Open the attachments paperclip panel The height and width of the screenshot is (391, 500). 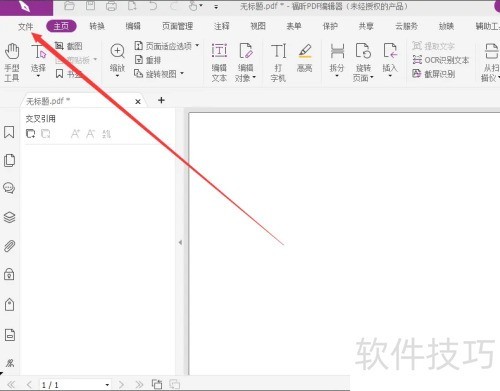click(x=9, y=246)
